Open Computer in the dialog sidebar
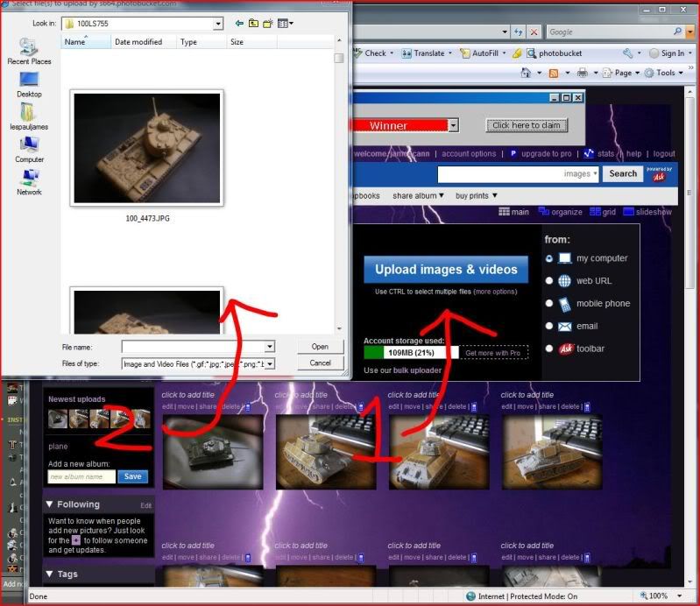The width and height of the screenshot is (700, 606). click(29, 150)
